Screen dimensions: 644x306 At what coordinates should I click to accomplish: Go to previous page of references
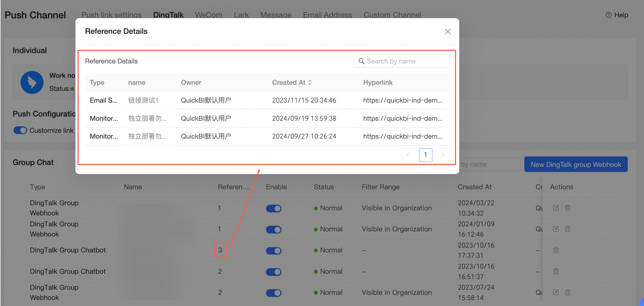tap(408, 155)
